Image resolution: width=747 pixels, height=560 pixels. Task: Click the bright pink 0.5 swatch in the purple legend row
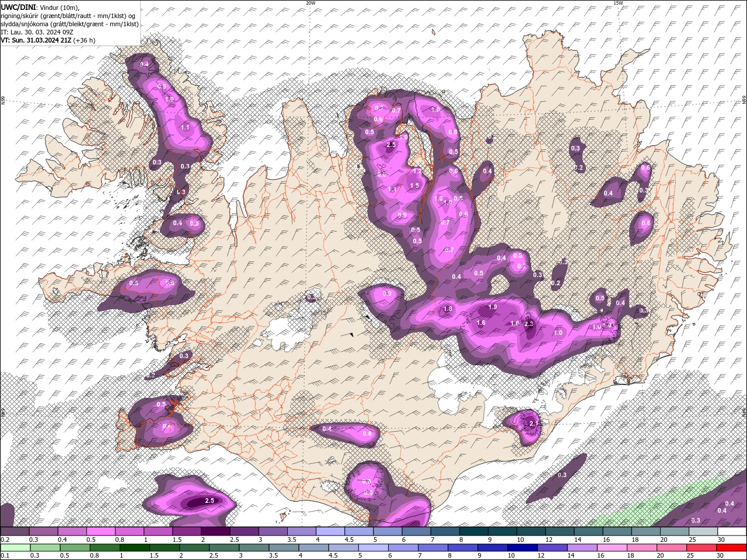[100, 531]
